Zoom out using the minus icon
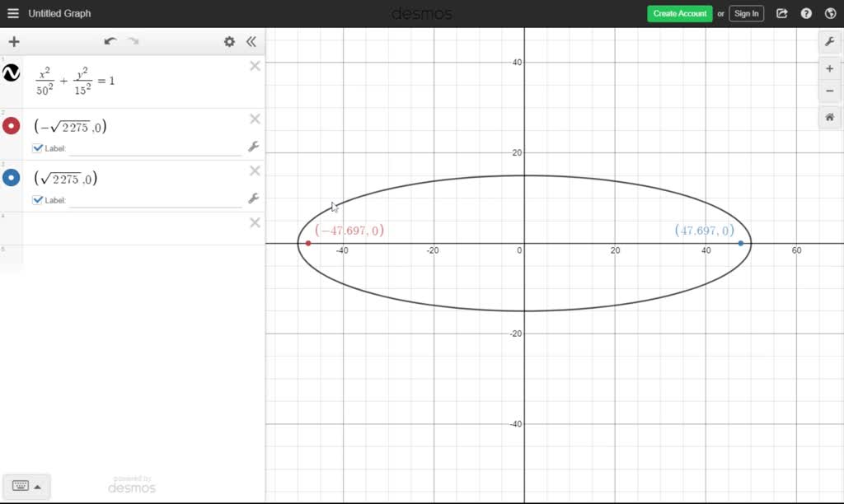 click(x=829, y=91)
